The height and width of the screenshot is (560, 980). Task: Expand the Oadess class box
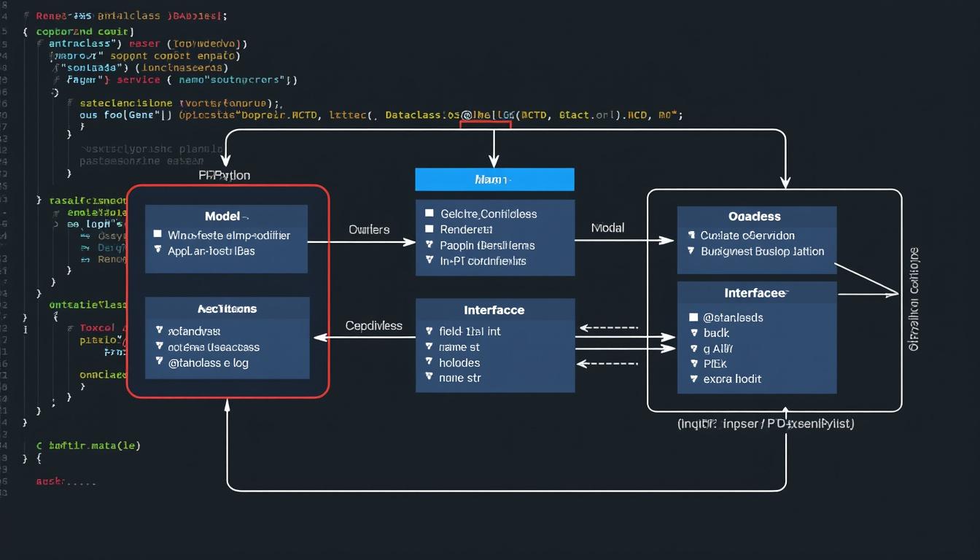click(755, 215)
